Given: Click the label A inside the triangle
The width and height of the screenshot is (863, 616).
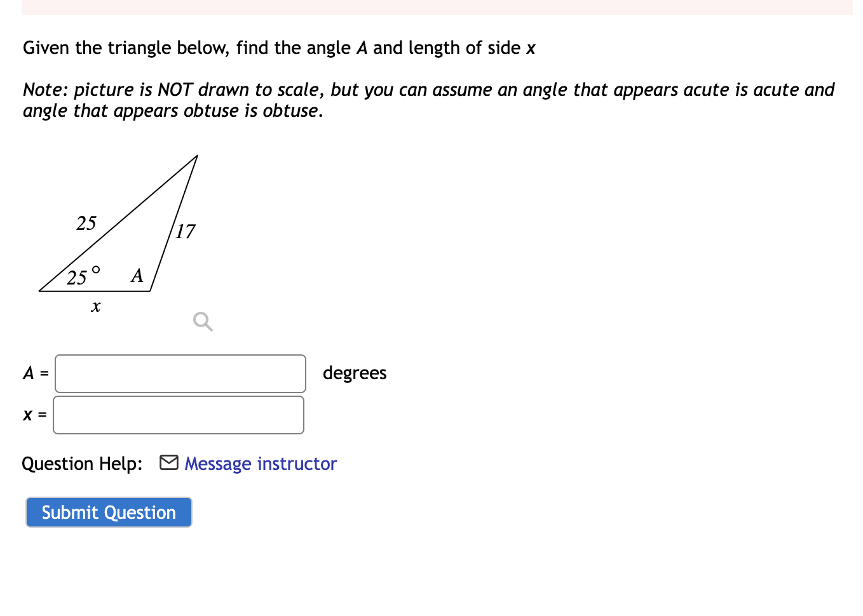Looking at the screenshot, I should (x=136, y=276).
